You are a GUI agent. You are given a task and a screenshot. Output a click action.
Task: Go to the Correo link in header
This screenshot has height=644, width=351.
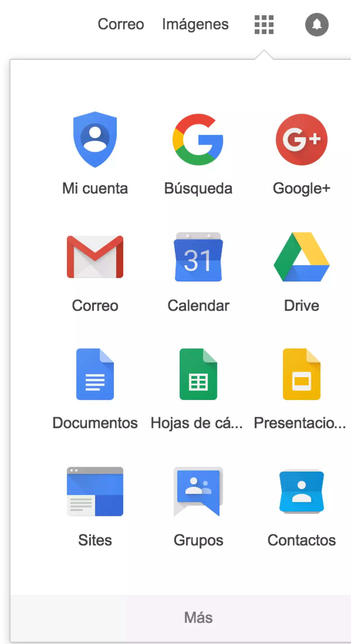pos(121,24)
